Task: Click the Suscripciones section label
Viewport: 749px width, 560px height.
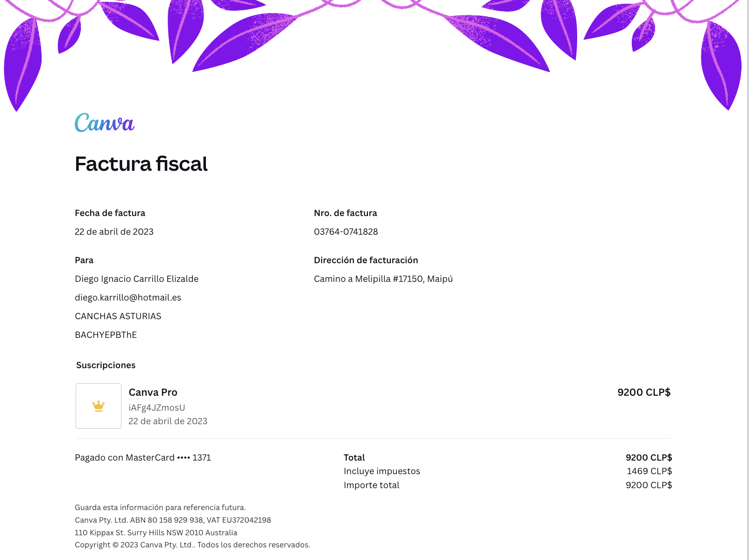Action: coord(106,365)
